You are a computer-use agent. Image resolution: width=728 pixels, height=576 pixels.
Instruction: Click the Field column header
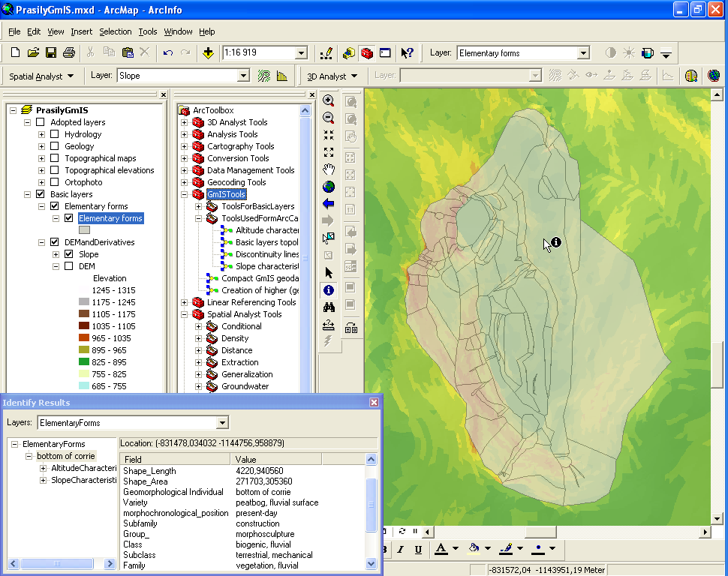coord(175,460)
